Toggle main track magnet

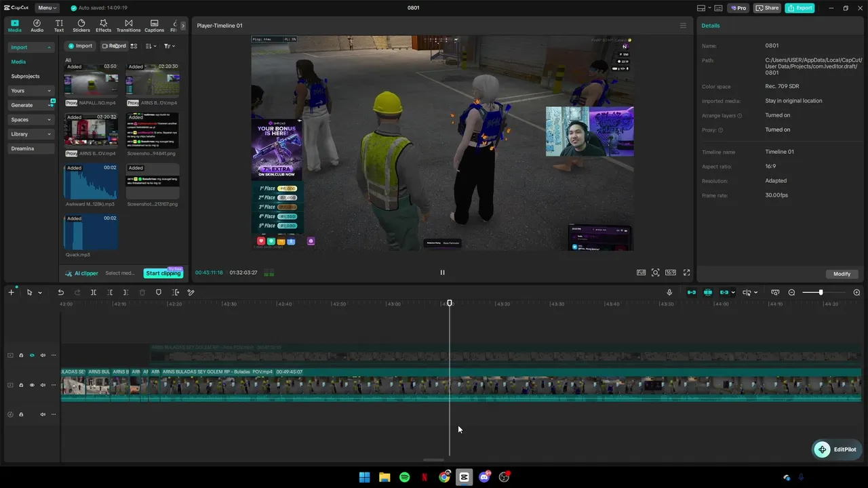click(692, 292)
